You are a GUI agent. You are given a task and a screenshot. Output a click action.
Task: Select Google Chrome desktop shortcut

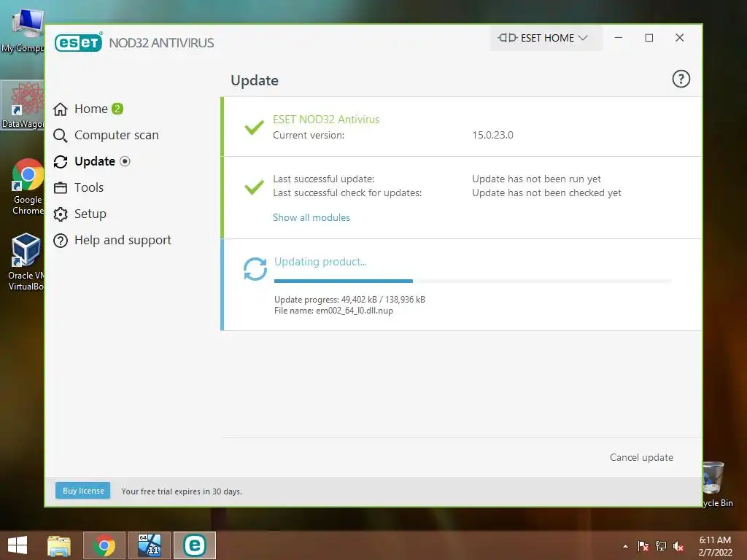[x=28, y=187]
